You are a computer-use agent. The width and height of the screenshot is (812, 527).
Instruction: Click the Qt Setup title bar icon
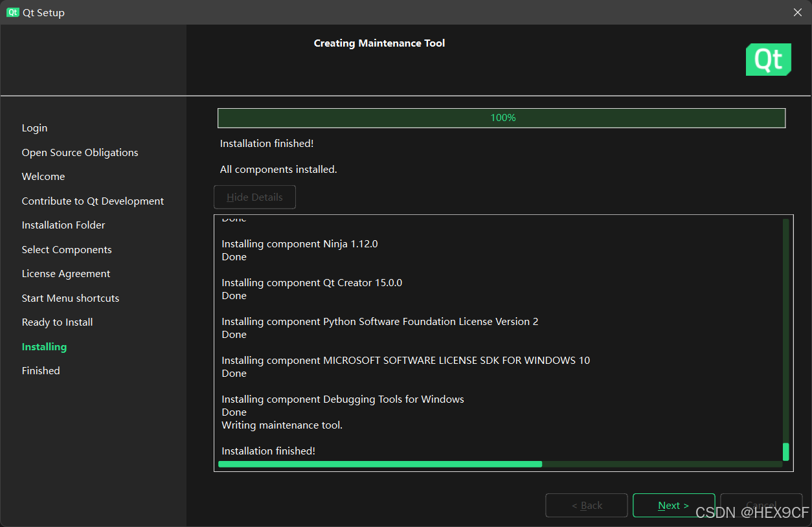(13, 12)
